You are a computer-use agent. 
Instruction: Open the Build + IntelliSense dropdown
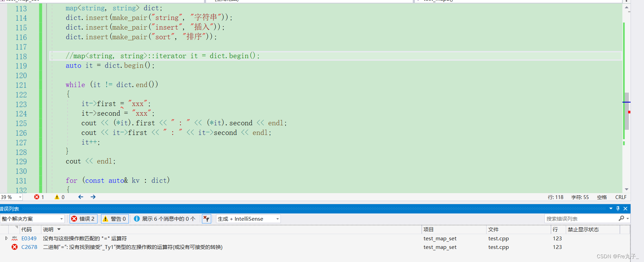(248, 219)
